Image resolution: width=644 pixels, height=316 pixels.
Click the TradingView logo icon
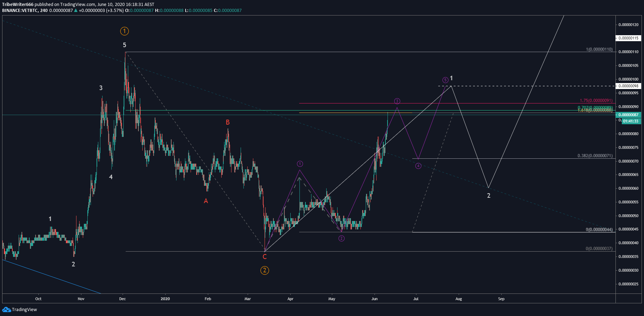tap(6, 310)
